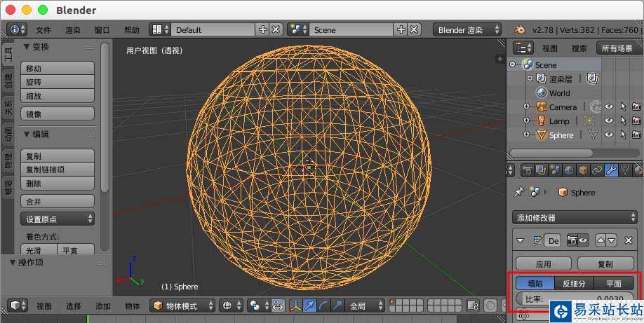Screen dimensions: 644x323
Task: Select Render Layers properties tab icon
Action: click(x=541, y=170)
